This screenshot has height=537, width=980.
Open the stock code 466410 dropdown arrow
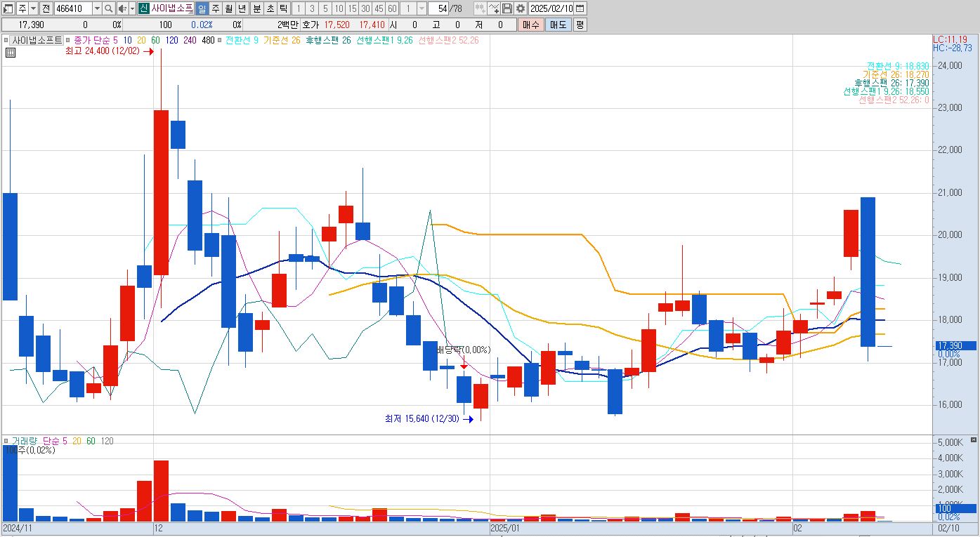(x=98, y=8)
